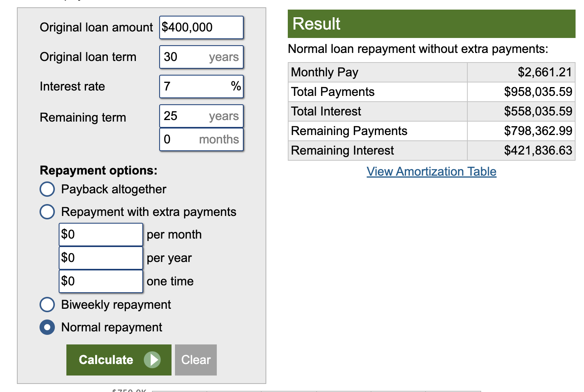Click the extra payment per month field
This screenshot has width=584, height=392.
(101, 235)
